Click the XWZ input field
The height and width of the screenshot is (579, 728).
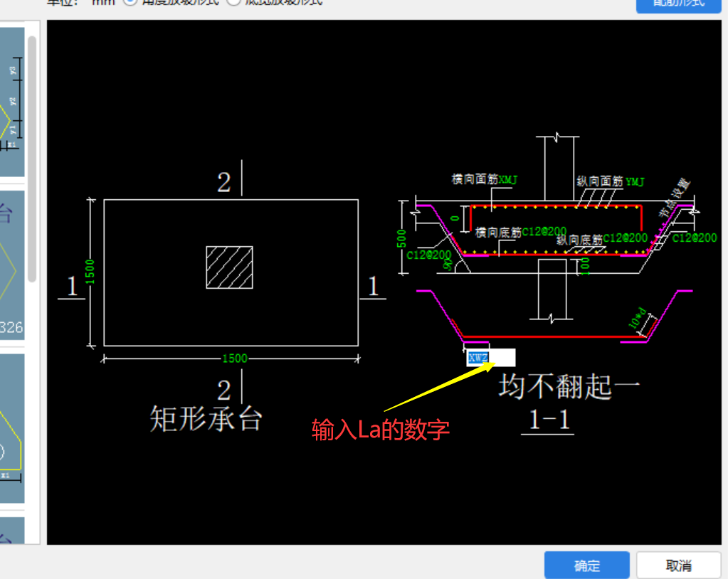pyautogui.click(x=491, y=358)
